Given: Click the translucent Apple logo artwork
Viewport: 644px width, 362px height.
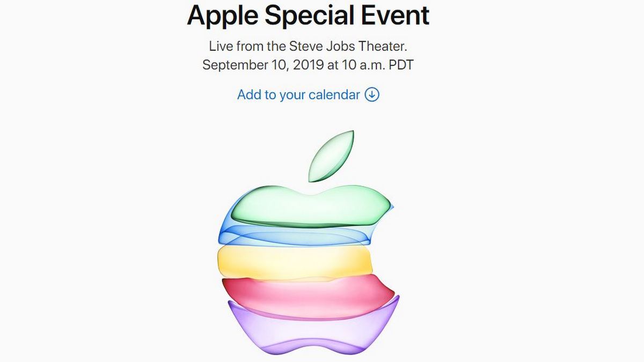Looking at the screenshot, I should click(x=311, y=247).
